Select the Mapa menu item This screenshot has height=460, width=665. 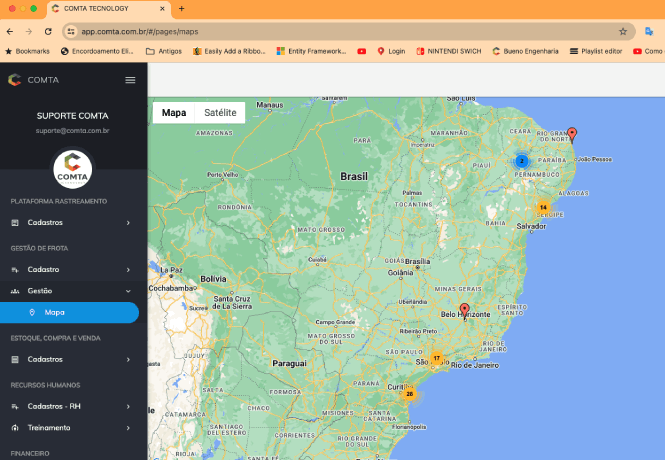[69, 312]
